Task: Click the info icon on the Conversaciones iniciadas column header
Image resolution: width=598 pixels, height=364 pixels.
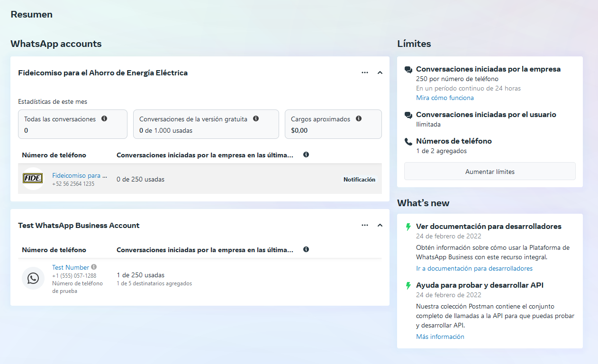Action: 306,155
